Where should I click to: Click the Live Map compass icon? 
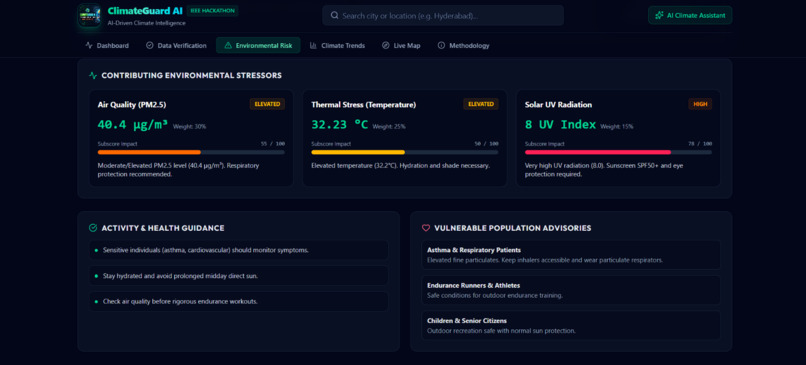tap(386, 45)
